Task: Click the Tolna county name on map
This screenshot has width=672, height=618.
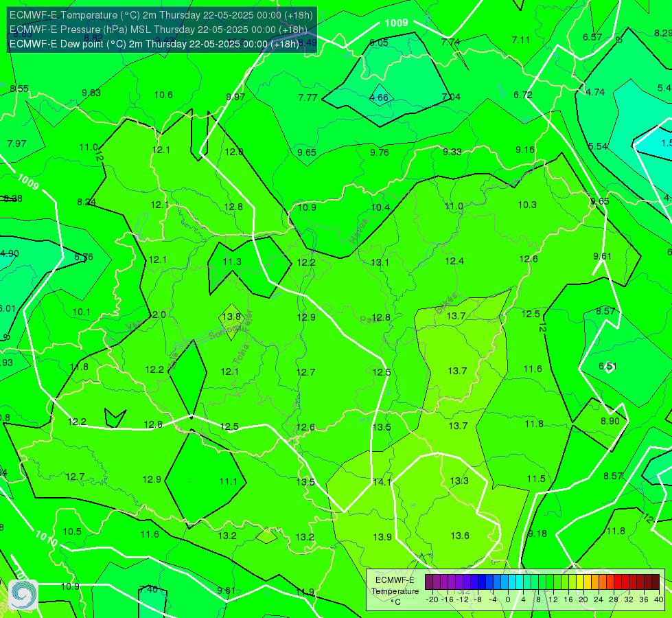Action: (x=242, y=354)
